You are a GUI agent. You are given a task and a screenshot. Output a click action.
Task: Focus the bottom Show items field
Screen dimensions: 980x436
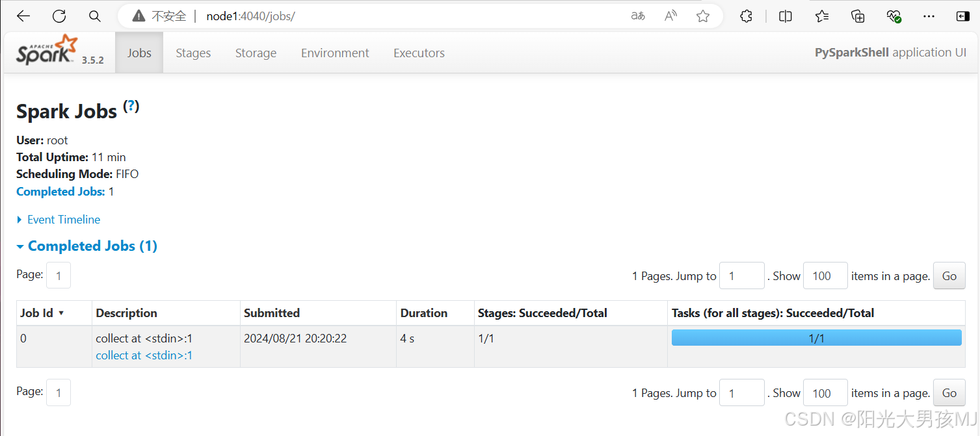click(x=826, y=393)
